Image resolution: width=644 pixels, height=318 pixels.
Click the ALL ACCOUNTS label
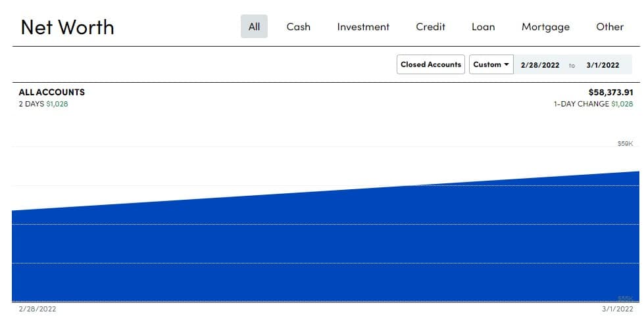click(52, 93)
